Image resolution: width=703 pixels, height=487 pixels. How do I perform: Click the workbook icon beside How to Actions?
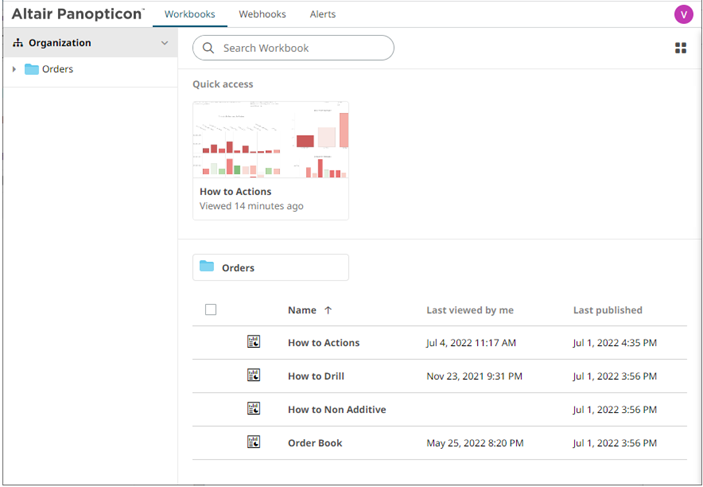(x=254, y=342)
